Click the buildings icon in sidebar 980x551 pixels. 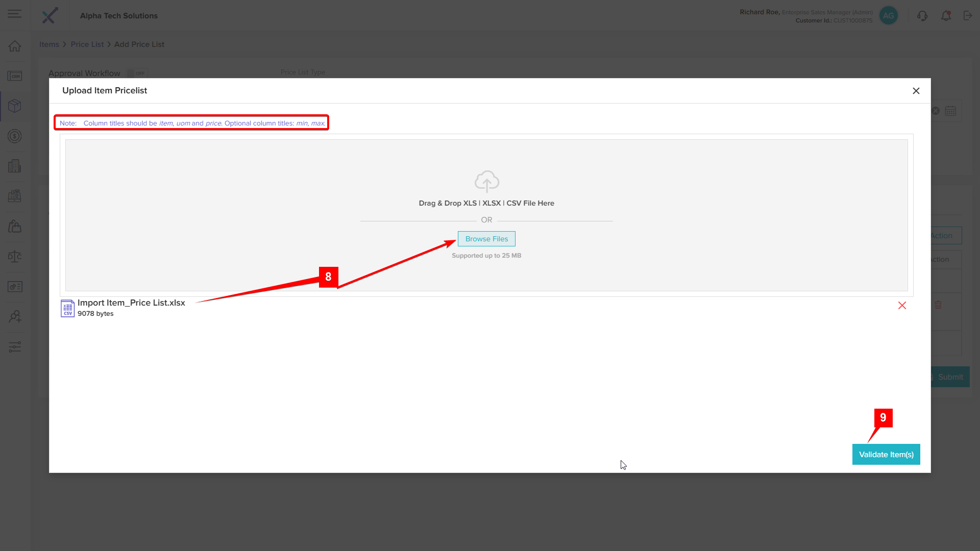coord(15,166)
